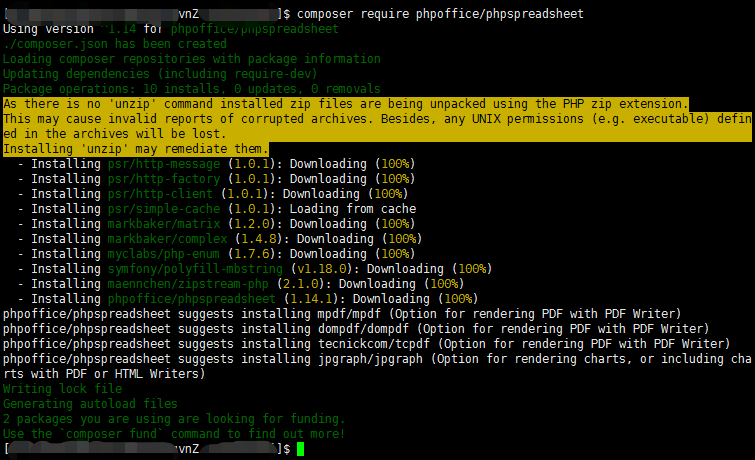Click 'Generating autoload files' line
The width and height of the screenshot is (755, 460).
91,403
